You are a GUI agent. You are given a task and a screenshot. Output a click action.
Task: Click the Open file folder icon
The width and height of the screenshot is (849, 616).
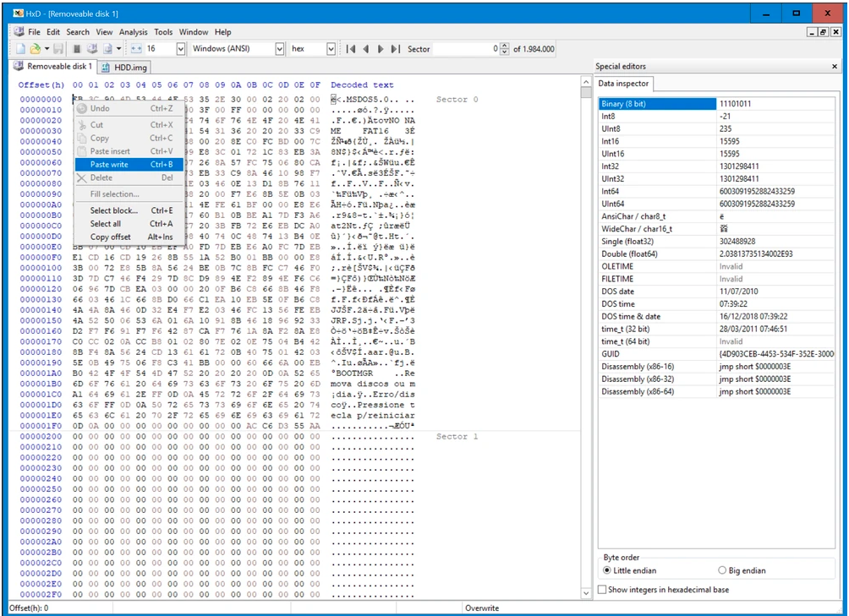(36, 49)
